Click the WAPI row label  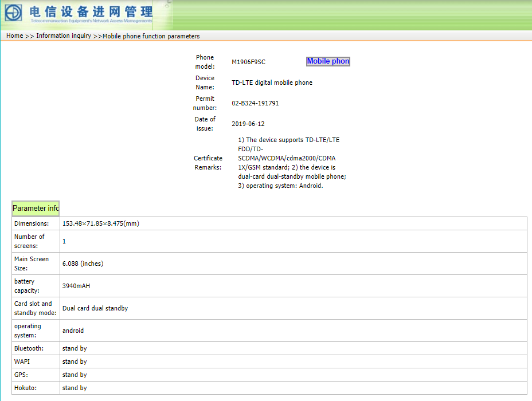coord(22,361)
